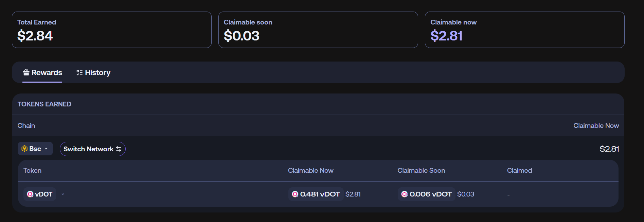
Task: Click the gift icon on Rewards tab
Action: (26, 72)
